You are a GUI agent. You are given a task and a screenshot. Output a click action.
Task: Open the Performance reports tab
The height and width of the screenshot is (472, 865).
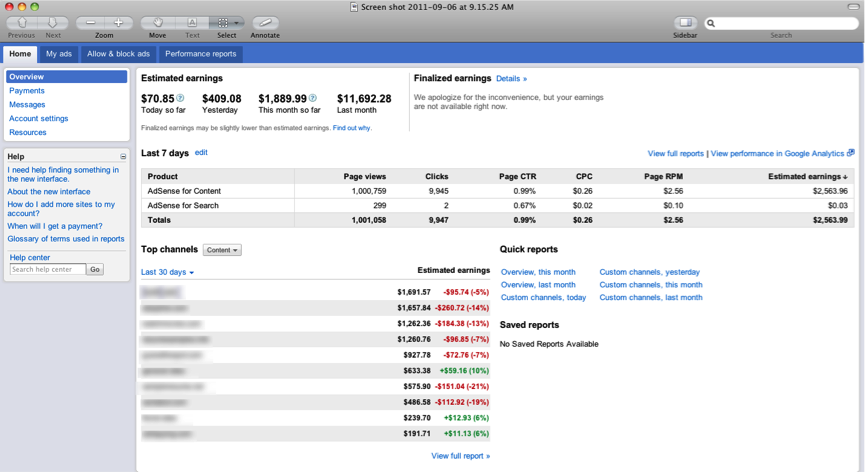tap(201, 54)
